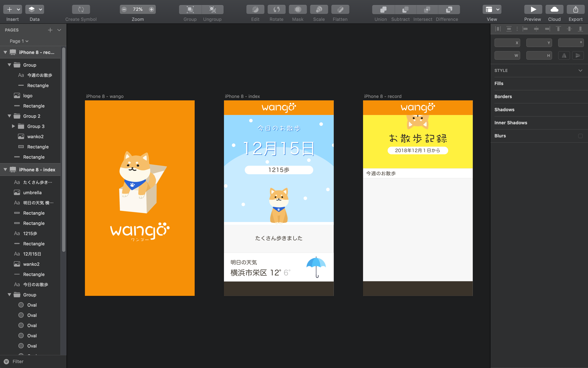Screen dimensions: 588x368
Task: Apply the Union boolean operation
Action: (x=383, y=9)
